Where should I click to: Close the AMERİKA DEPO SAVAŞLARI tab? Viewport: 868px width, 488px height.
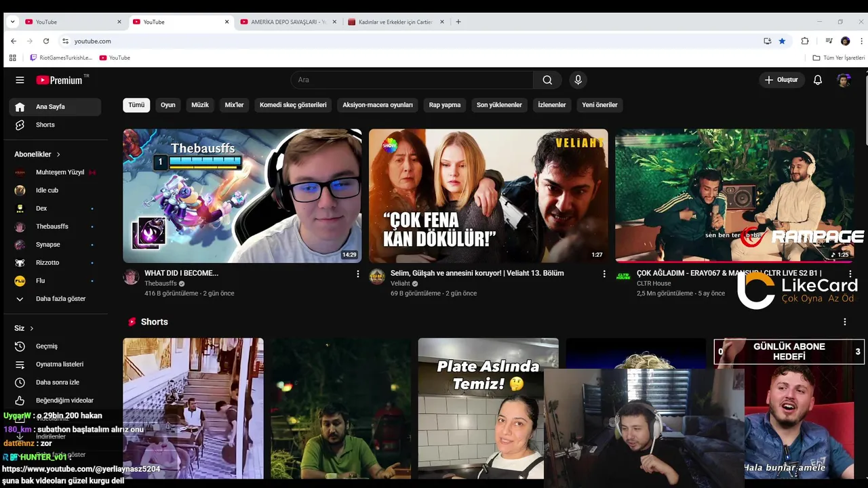point(334,22)
